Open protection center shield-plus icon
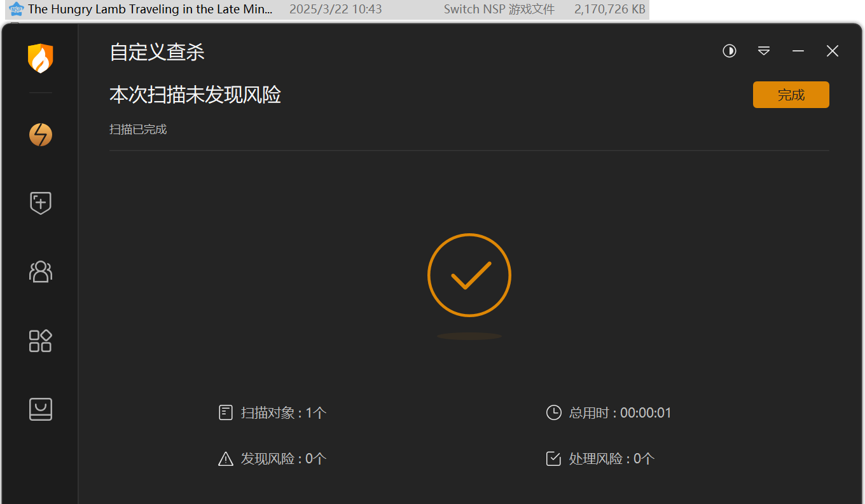 tap(41, 203)
